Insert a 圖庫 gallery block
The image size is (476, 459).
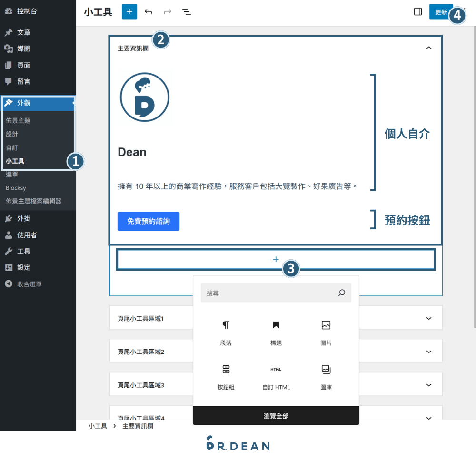(x=326, y=377)
